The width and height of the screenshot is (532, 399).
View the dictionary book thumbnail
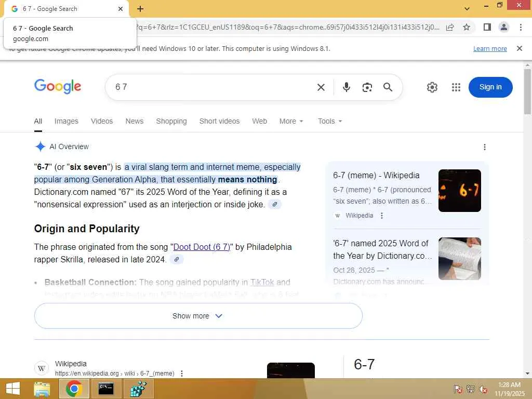tap(459, 259)
